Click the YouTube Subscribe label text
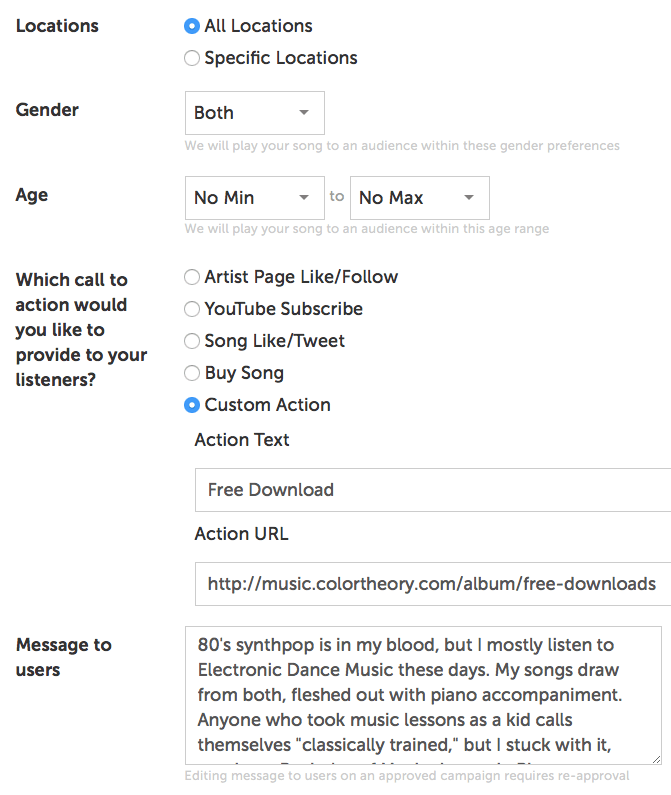Image resolution: width=671 pixels, height=795 pixels. pyautogui.click(x=283, y=309)
